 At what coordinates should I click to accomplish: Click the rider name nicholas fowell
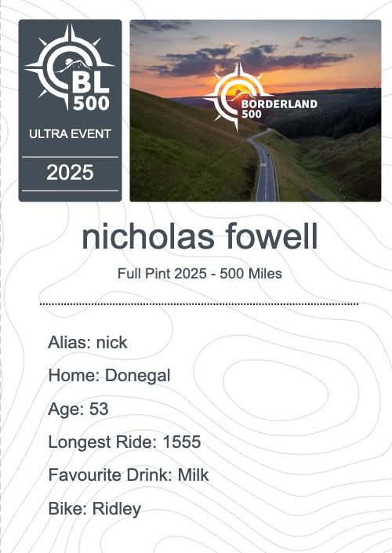pos(200,236)
